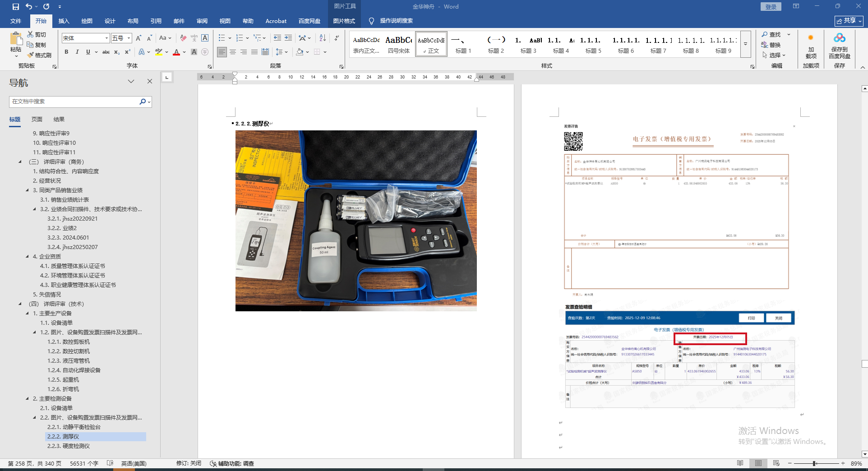Screen dimensions: 868x471
Task: Shrink font size with the smaller A icon
Action: tap(149, 38)
